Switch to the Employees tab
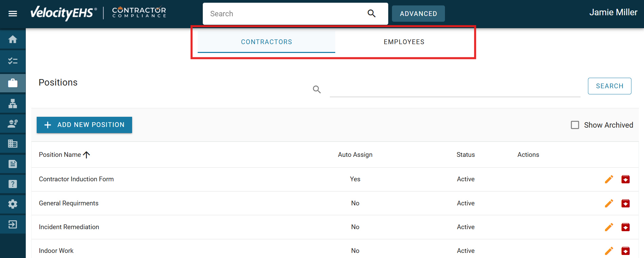 (x=404, y=42)
